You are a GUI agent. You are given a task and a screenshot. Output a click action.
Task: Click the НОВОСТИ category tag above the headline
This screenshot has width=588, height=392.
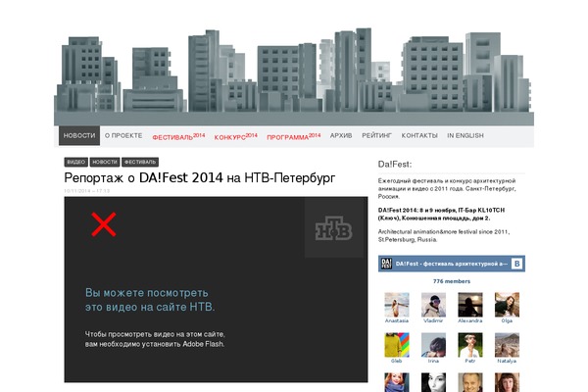point(105,162)
